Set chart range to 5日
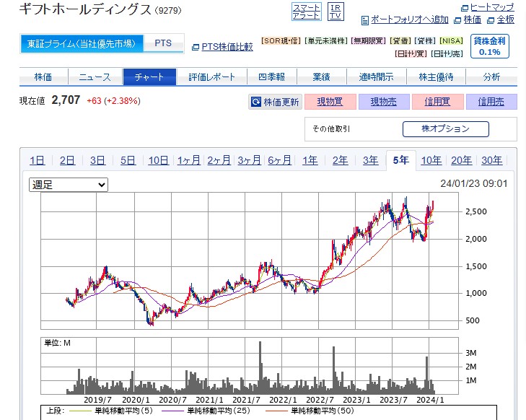This screenshot has height=420, width=526. pos(128,160)
